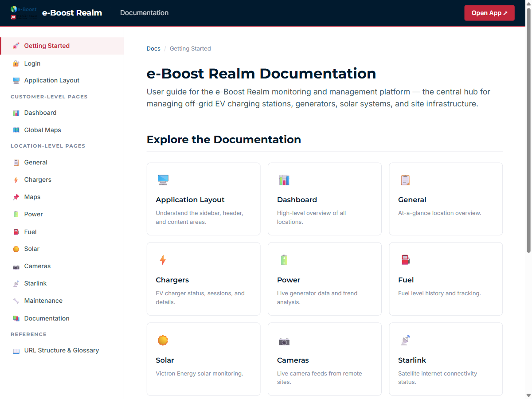Screen dimensions: 532x399
Task: Click the Power card description
Action: point(317,297)
